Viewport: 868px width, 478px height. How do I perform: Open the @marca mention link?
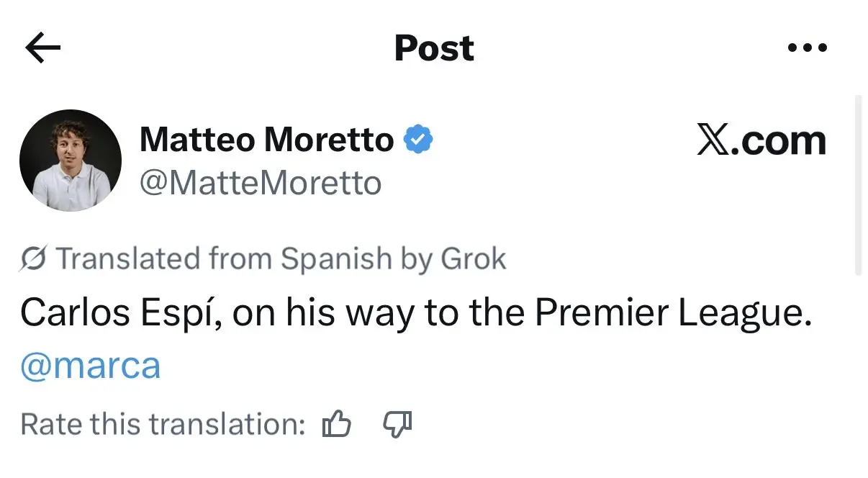91,366
